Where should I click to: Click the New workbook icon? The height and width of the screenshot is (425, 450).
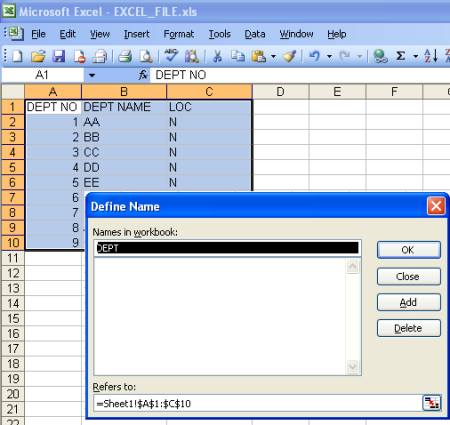(x=17, y=56)
